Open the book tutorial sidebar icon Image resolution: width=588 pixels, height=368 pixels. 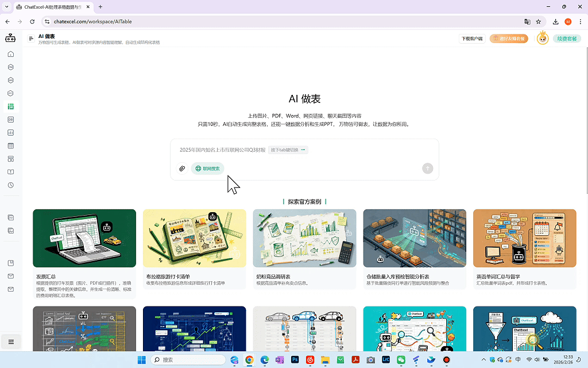click(x=11, y=172)
